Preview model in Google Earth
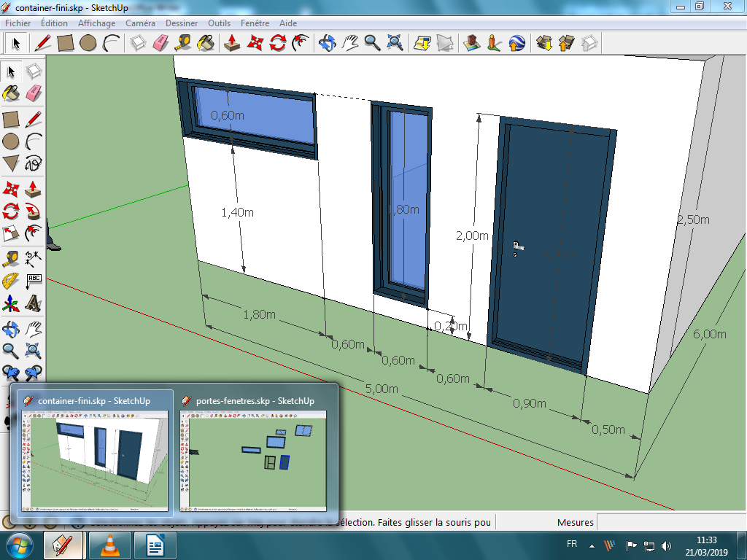Viewport: 747px width, 560px height. 517,43
